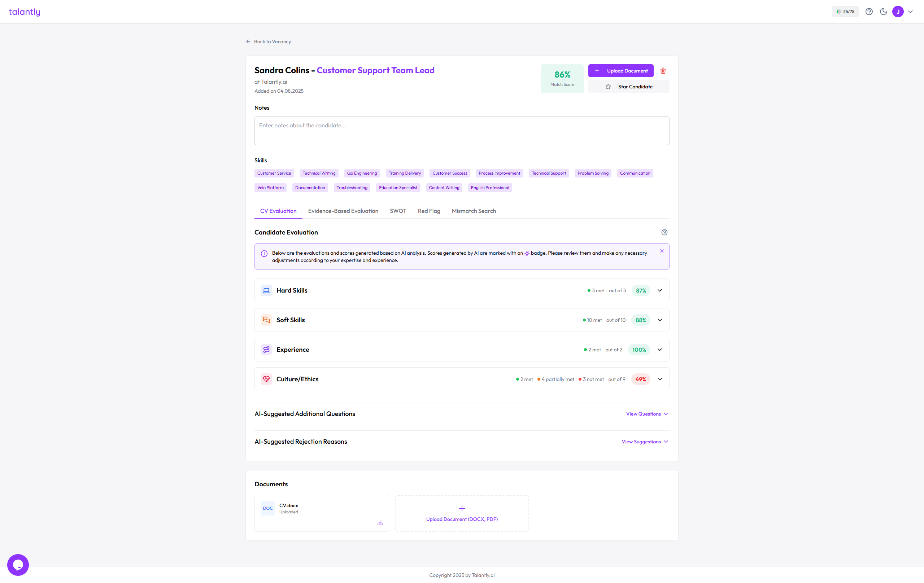This screenshot has height=583, width=924.
Task: Click the red delete candidate trash icon
Action: [x=663, y=71]
